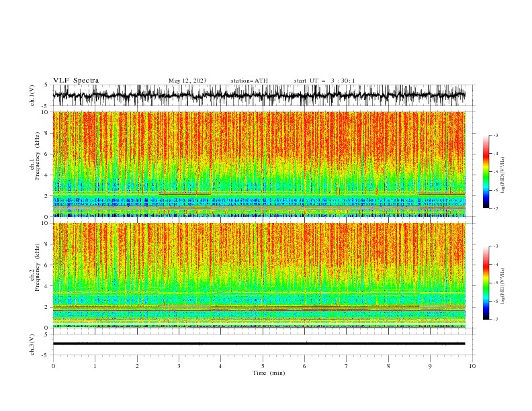Click the "station=ATH" label
This screenshot has height=411, width=532.
pyautogui.click(x=249, y=81)
